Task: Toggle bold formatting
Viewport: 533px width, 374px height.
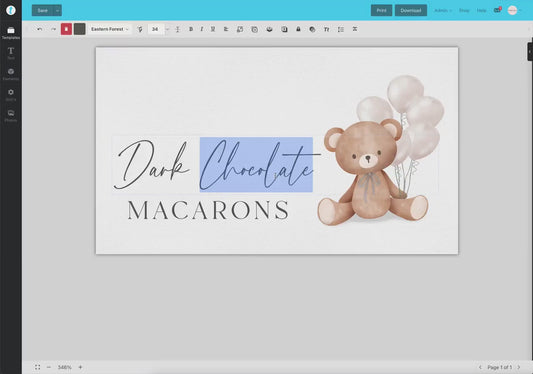Action: point(191,29)
